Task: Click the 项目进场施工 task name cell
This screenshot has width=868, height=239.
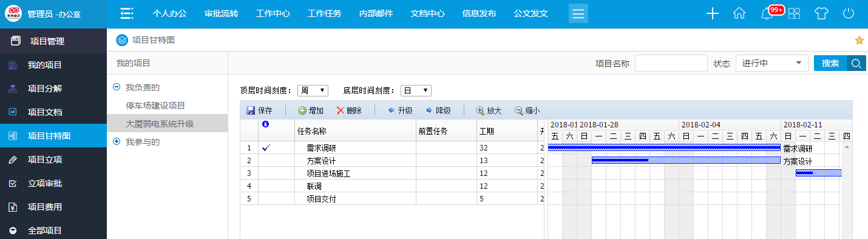Action: click(355, 173)
